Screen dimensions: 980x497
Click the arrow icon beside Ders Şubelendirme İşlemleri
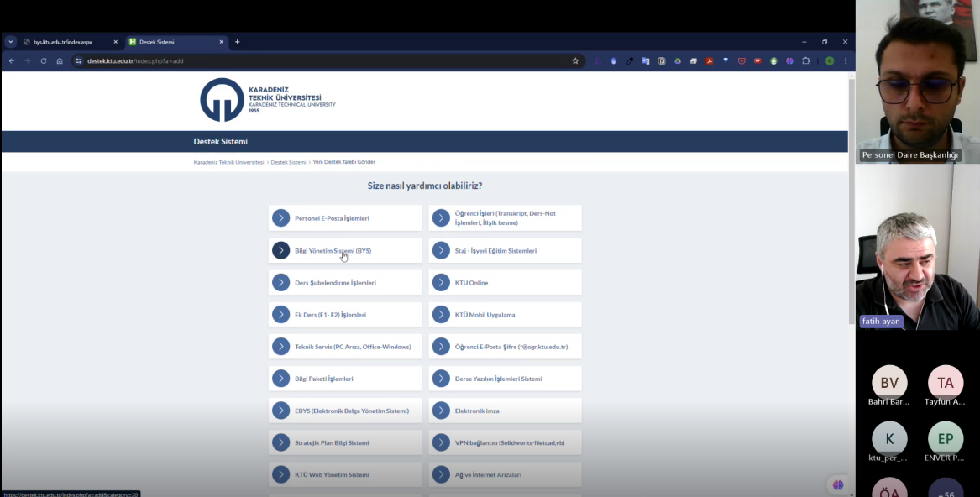(281, 283)
